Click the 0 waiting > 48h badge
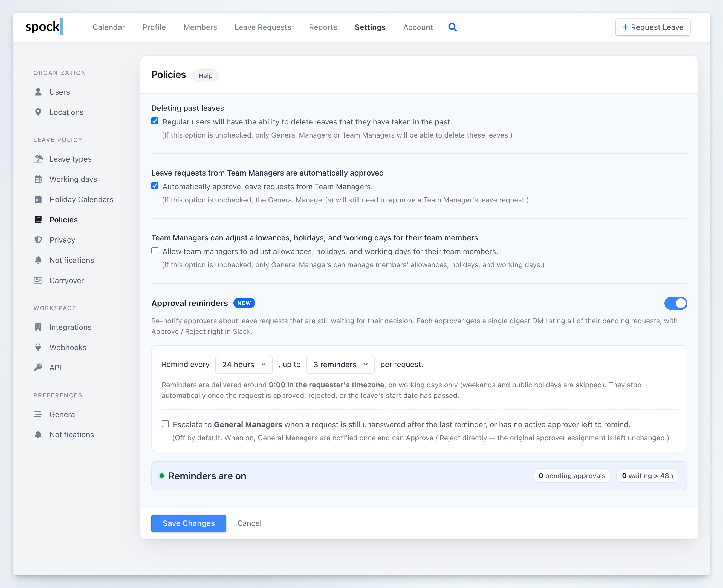This screenshot has height=588, width=723. (x=647, y=476)
